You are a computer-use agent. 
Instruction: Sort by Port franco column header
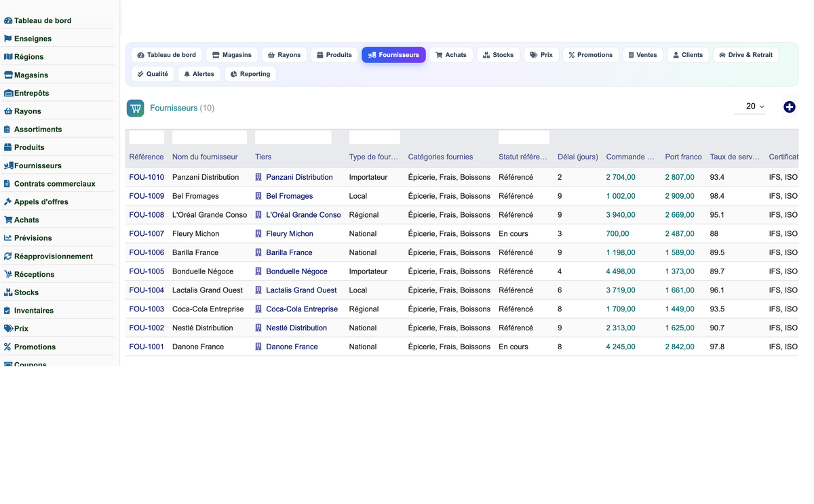[683, 157]
